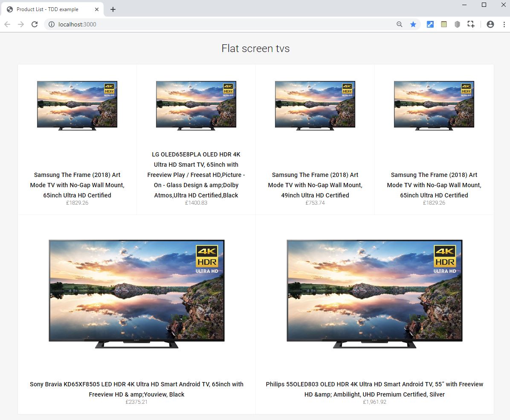The height and width of the screenshot is (420, 510).
Task: Reload the current page
Action: click(35, 24)
